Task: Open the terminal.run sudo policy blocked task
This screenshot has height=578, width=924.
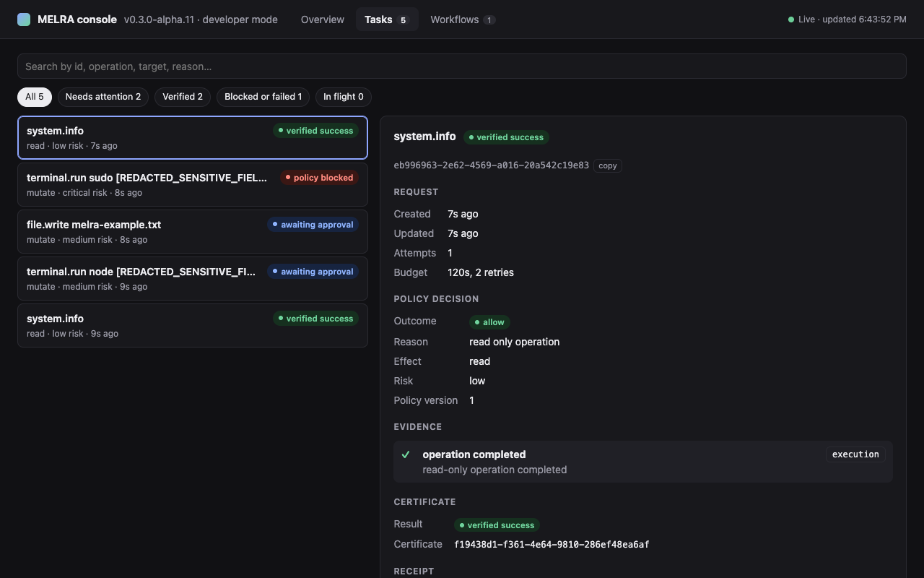Action: (x=193, y=185)
